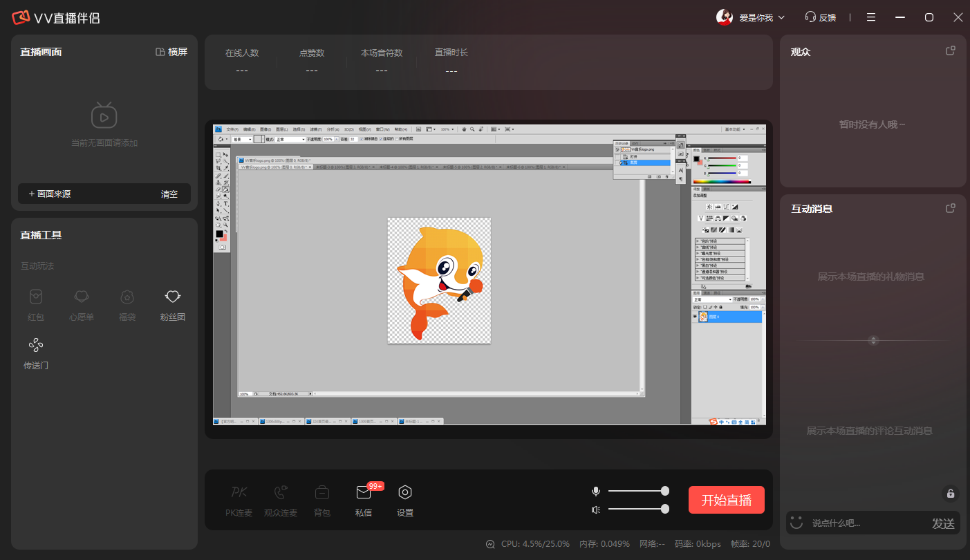The height and width of the screenshot is (560, 970).
Task: Open the 粉丝团 fan club tool
Action: pyautogui.click(x=173, y=297)
